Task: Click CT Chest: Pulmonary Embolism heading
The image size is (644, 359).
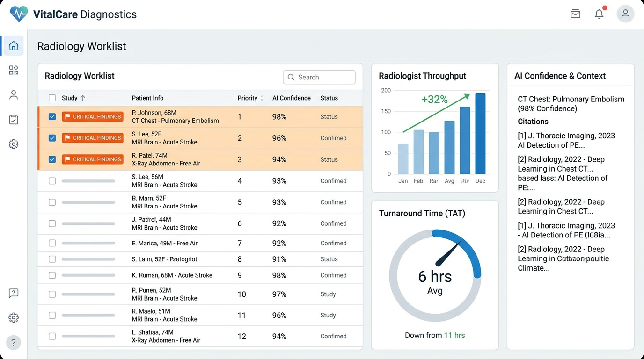Action: click(x=571, y=104)
